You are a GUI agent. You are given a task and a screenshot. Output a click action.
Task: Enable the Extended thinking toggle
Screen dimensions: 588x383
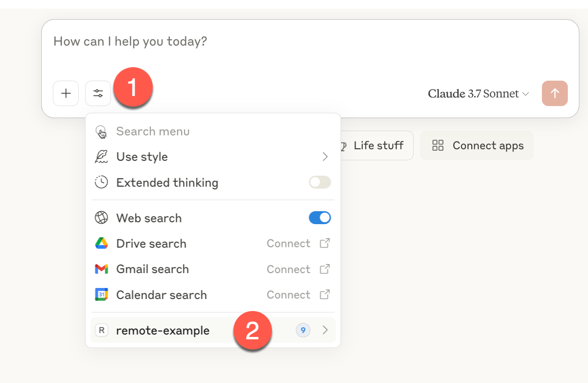319,182
